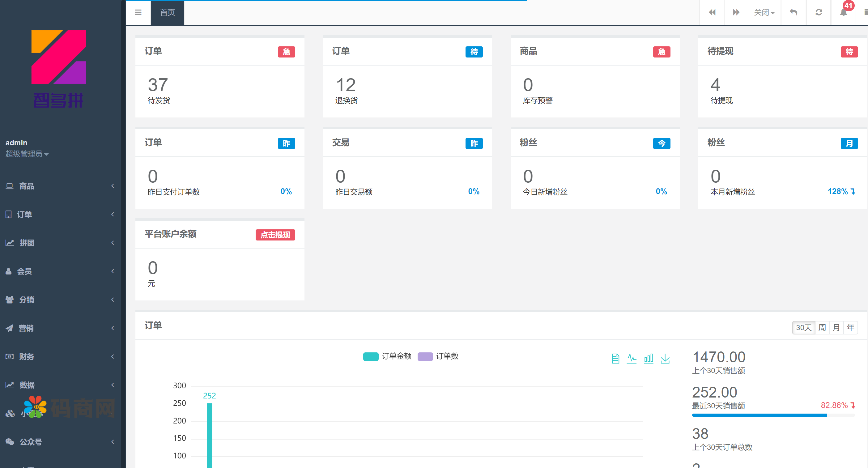Click the hamburger menu toggle icon
The height and width of the screenshot is (468, 868).
138,12
